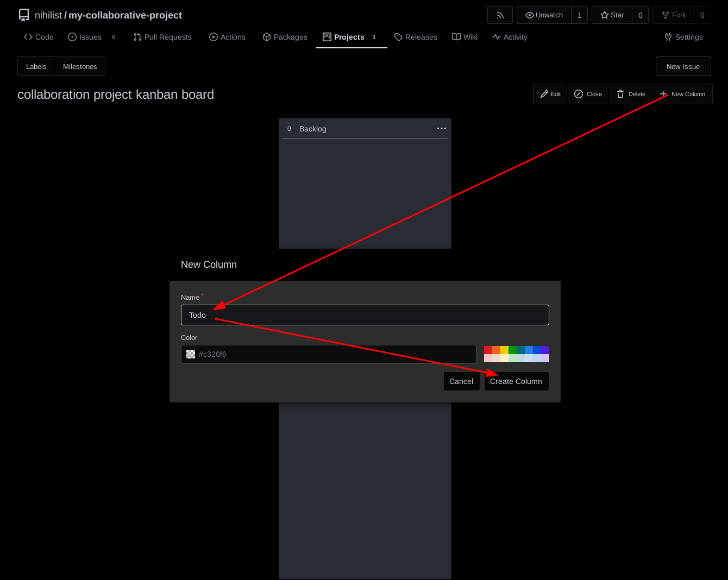Open the Backlog column three-dots menu
The height and width of the screenshot is (580, 728).
(x=441, y=129)
